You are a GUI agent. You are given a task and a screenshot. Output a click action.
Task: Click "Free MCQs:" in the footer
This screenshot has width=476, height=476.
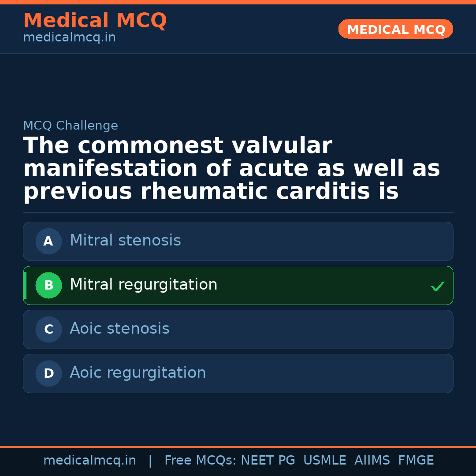point(201,461)
